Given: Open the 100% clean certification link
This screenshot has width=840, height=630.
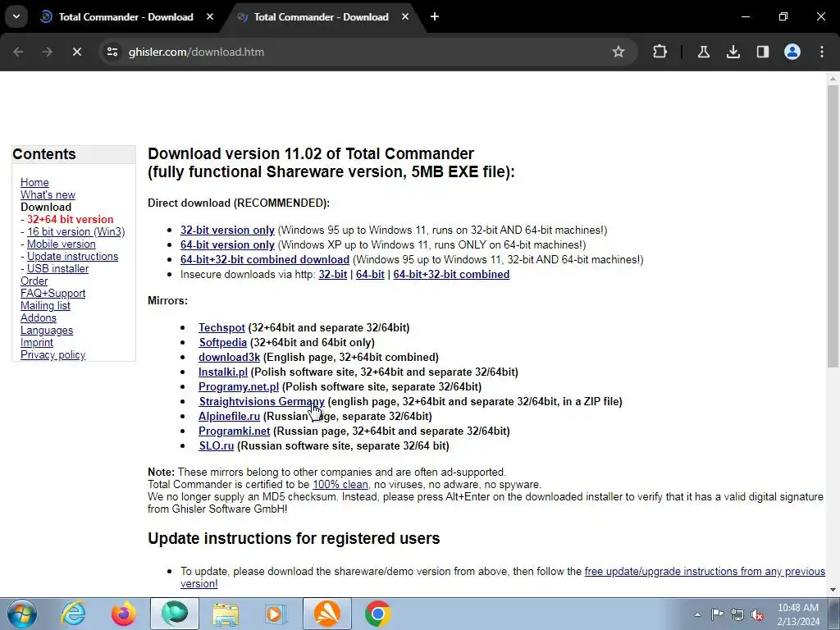Looking at the screenshot, I should pos(340,484).
